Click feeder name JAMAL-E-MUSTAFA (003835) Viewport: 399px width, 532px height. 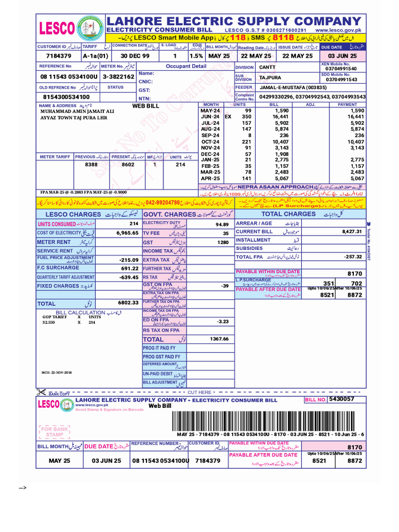tap(293, 87)
